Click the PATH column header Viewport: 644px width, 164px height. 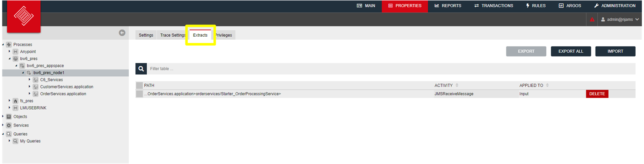pyautogui.click(x=149, y=86)
